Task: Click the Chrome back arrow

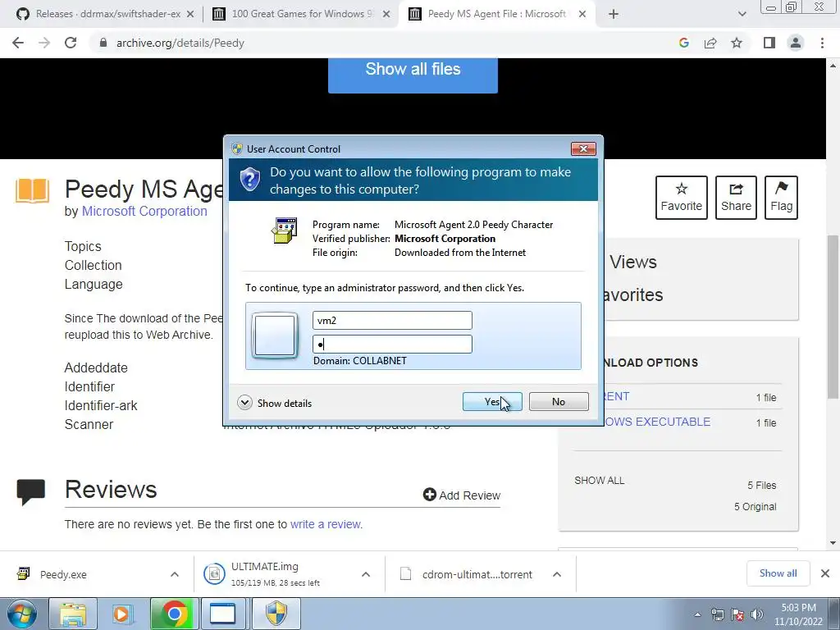Action: tap(18, 43)
